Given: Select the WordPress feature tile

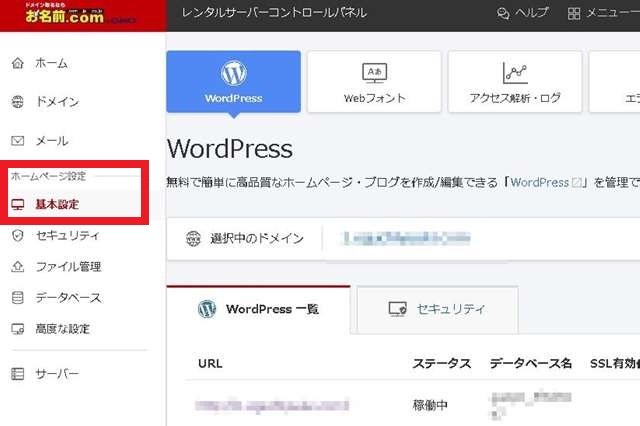Looking at the screenshot, I should 233,81.
